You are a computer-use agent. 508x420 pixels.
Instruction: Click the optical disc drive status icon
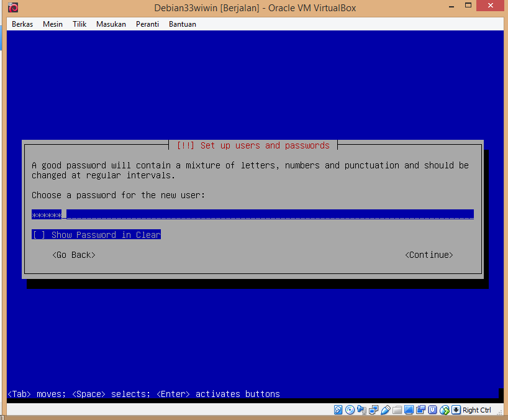pos(350,410)
